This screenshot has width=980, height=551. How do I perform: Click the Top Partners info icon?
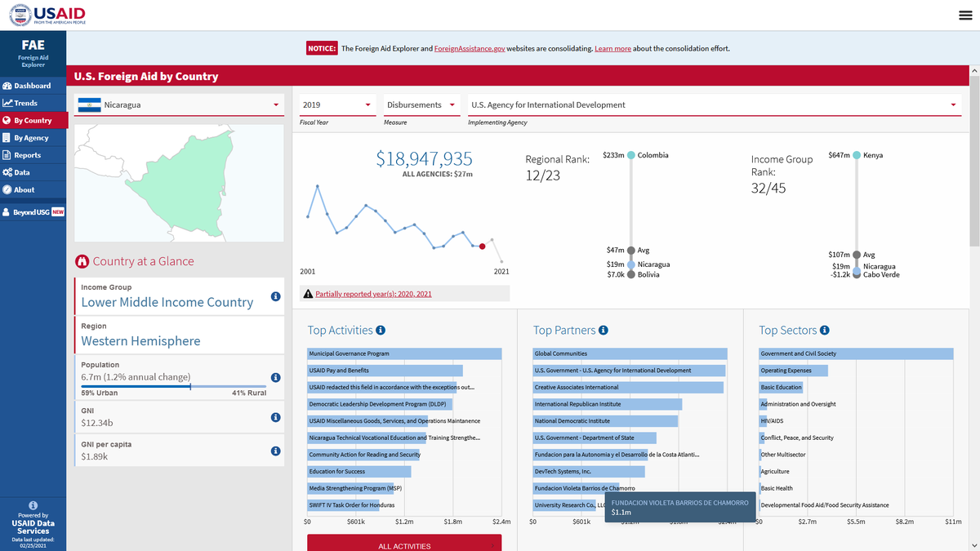pos(603,331)
